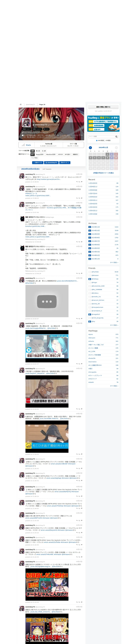138x644 pixels.
Task: Click the user icon beside @lxy
Action: pos(90,321)
